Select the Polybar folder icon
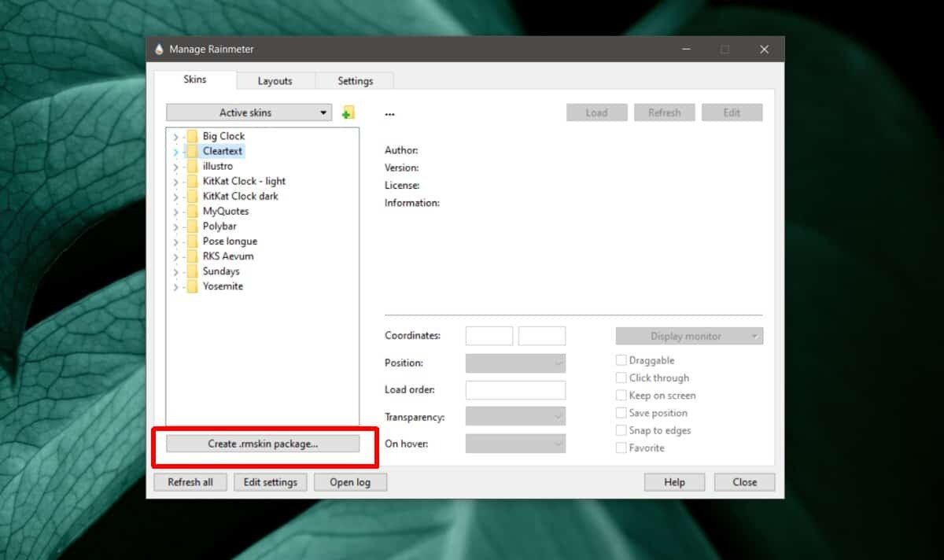Viewport: 944px width, 560px height. [x=192, y=227]
